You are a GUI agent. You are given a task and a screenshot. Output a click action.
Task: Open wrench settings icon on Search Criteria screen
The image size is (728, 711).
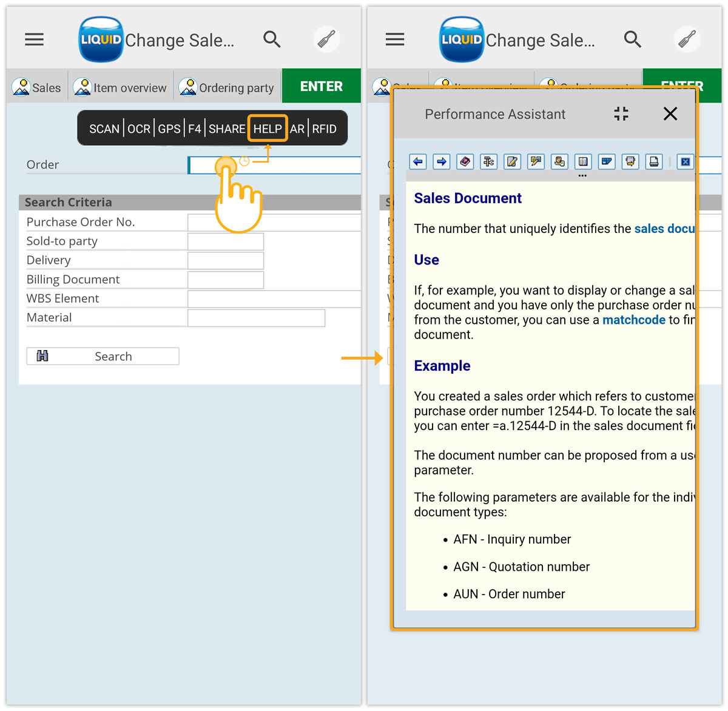click(326, 40)
